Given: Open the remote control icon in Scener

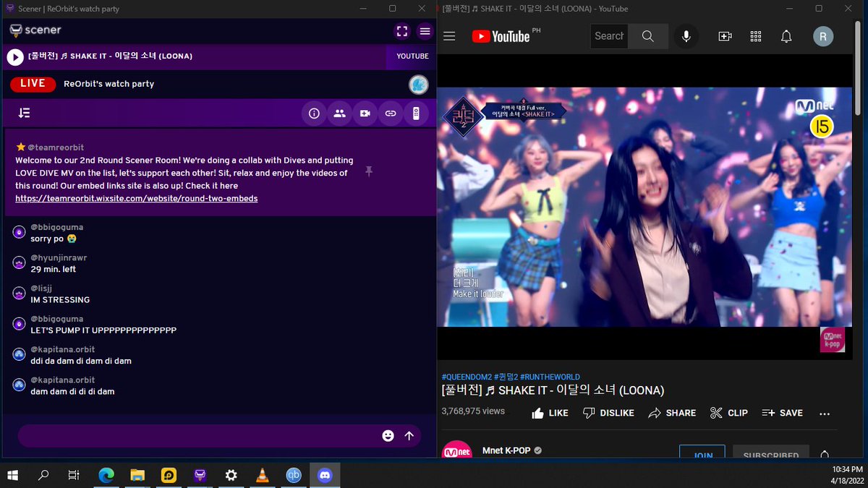Looking at the screenshot, I should coord(416,114).
